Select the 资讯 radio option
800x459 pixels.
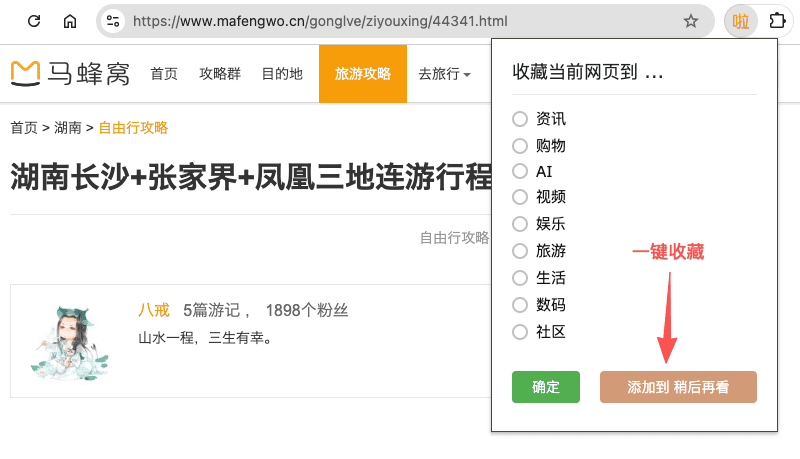(520, 119)
